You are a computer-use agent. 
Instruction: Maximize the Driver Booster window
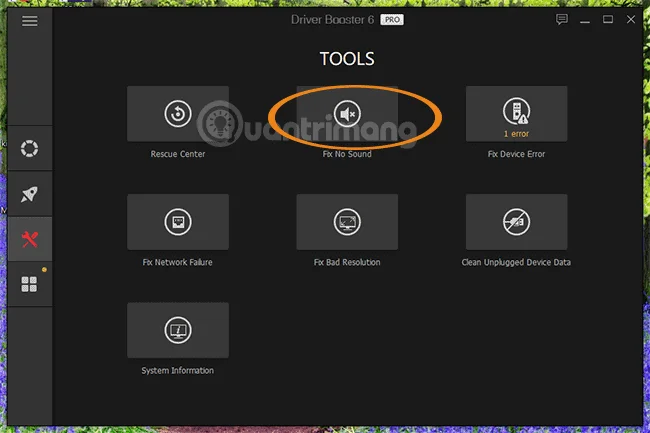point(608,19)
